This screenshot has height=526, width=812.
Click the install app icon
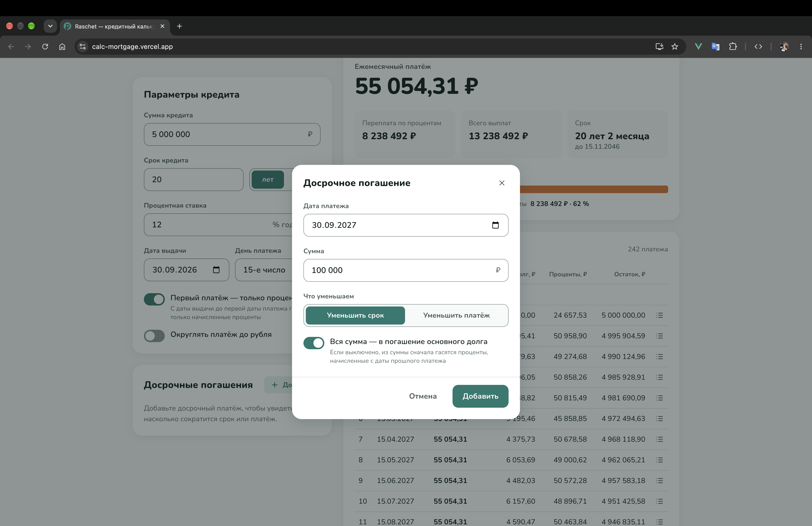[659, 46]
